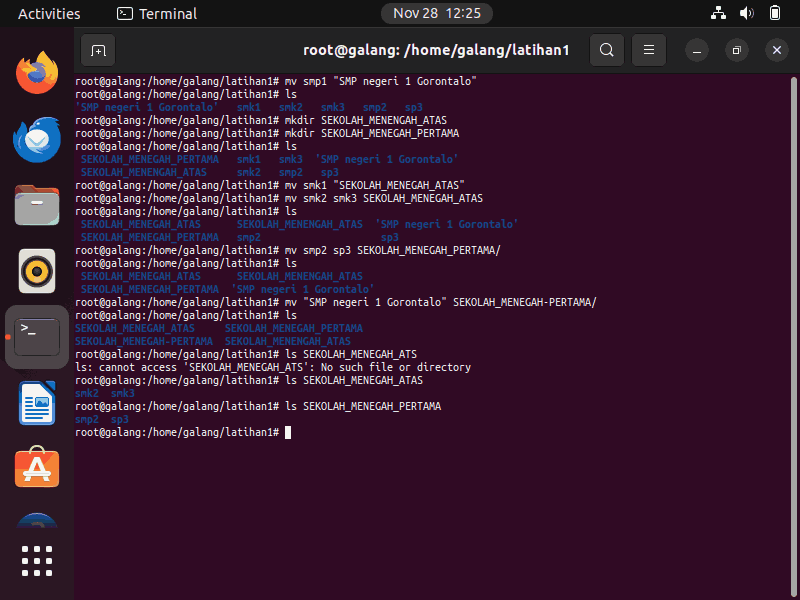Click the terminal vertical scrollbar
The height and width of the screenshot is (600, 800).
[793, 337]
